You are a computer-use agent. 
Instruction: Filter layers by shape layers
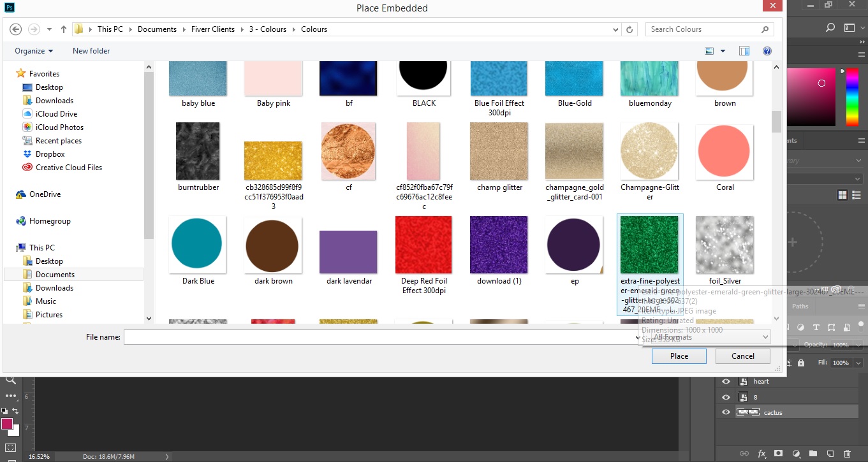831,328
